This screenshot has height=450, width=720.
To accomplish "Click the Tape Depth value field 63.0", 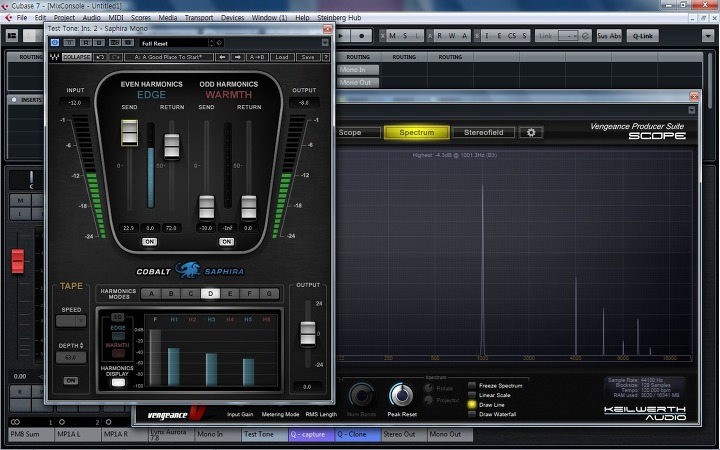I will [71, 357].
